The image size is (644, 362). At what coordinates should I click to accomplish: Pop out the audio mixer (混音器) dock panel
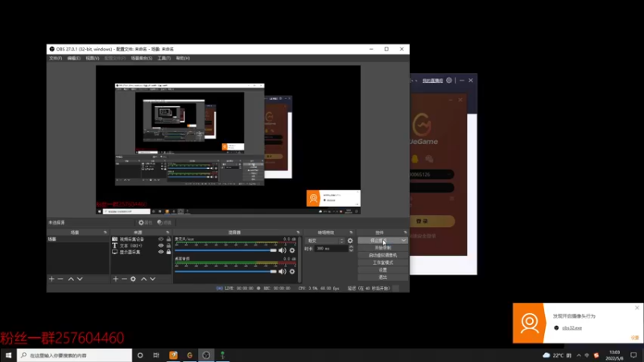[x=298, y=232]
